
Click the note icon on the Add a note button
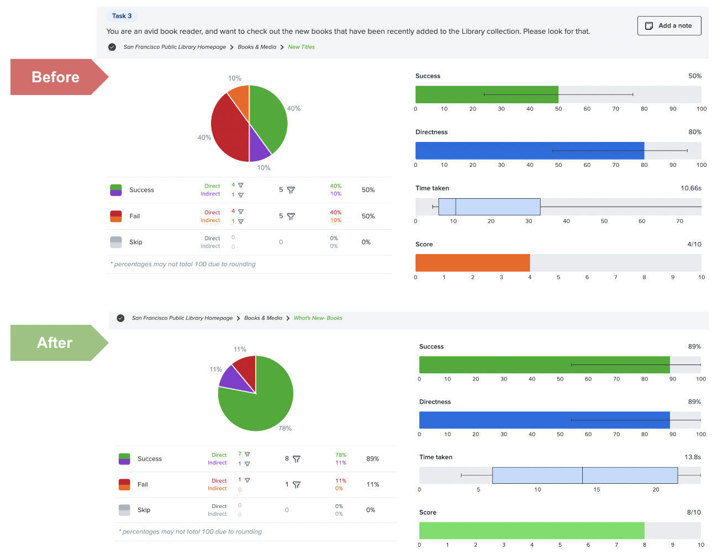coord(649,25)
